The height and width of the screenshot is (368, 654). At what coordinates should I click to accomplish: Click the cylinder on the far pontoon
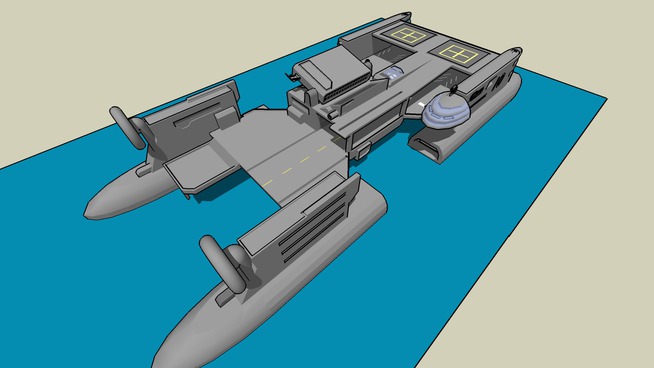pos(126,127)
